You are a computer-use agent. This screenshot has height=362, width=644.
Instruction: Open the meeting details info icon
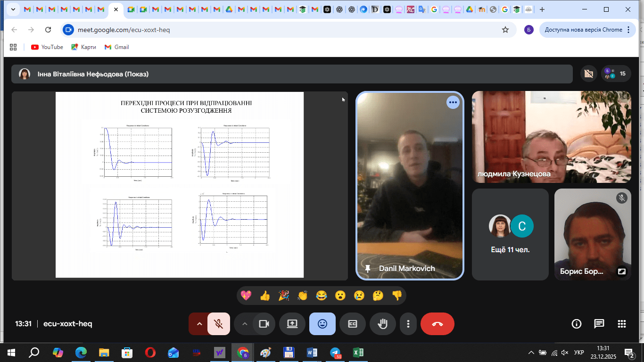(x=576, y=324)
